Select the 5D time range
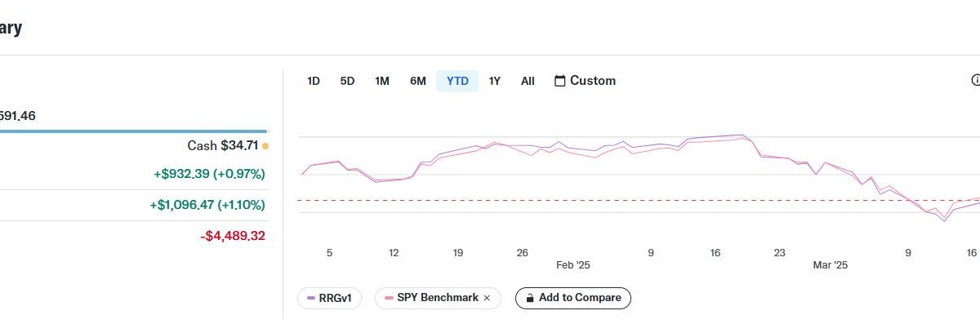Screen dimensions: 980x324 (x=347, y=81)
